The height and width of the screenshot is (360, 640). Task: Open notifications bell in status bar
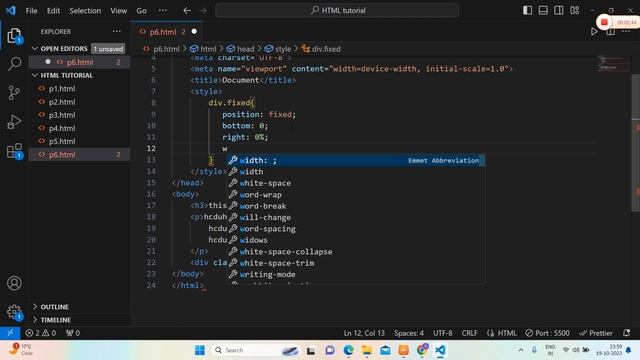(x=627, y=333)
